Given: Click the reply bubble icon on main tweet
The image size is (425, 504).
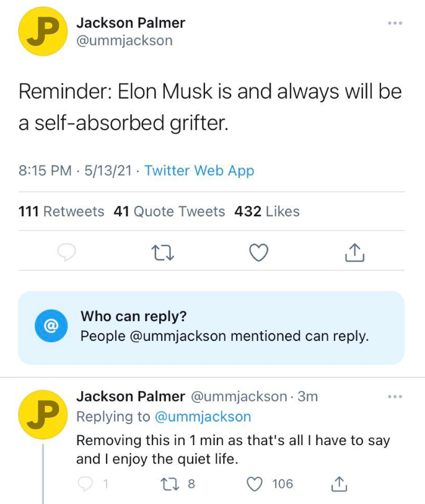Looking at the screenshot, I should click(x=67, y=252).
